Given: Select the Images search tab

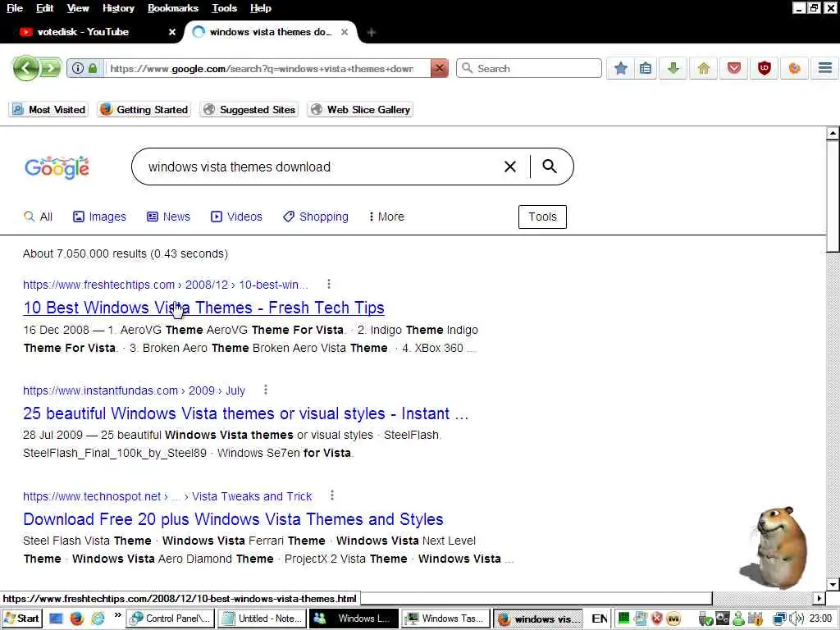Looking at the screenshot, I should [x=99, y=217].
